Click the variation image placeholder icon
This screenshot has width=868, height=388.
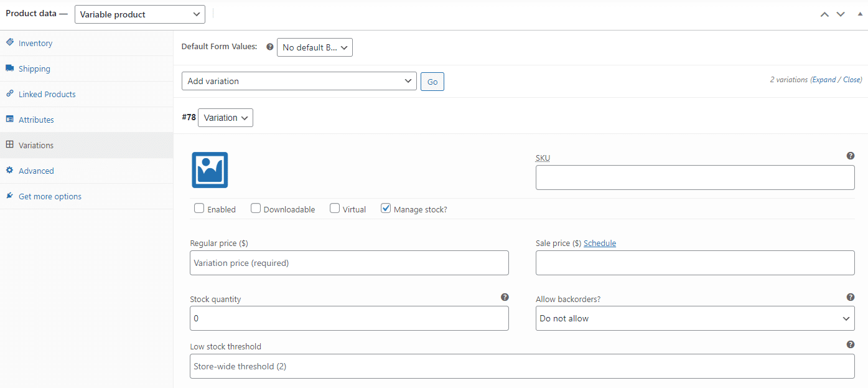pyautogui.click(x=210, y=169)
